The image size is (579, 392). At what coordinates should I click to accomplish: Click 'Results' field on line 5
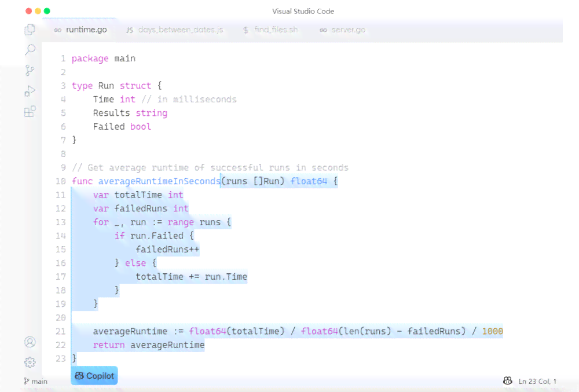click(112, 113)
